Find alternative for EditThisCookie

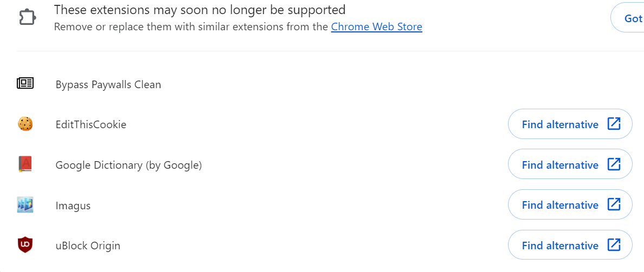click(x=560, y=124)
